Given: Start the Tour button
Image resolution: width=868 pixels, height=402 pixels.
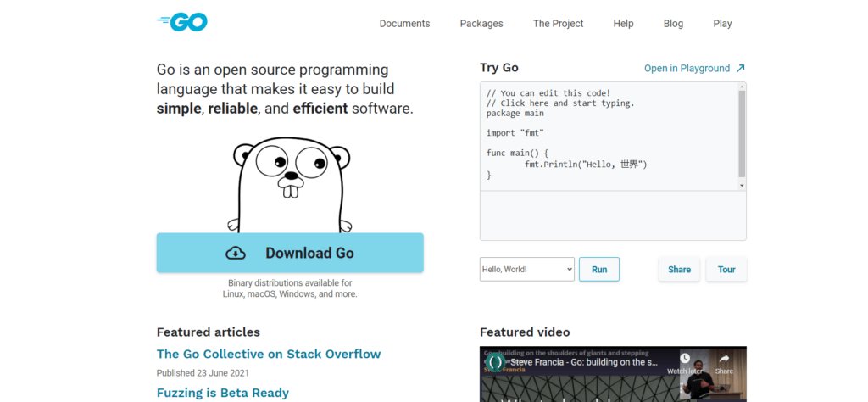Looking at the screenshot, I should coord(726,269).
